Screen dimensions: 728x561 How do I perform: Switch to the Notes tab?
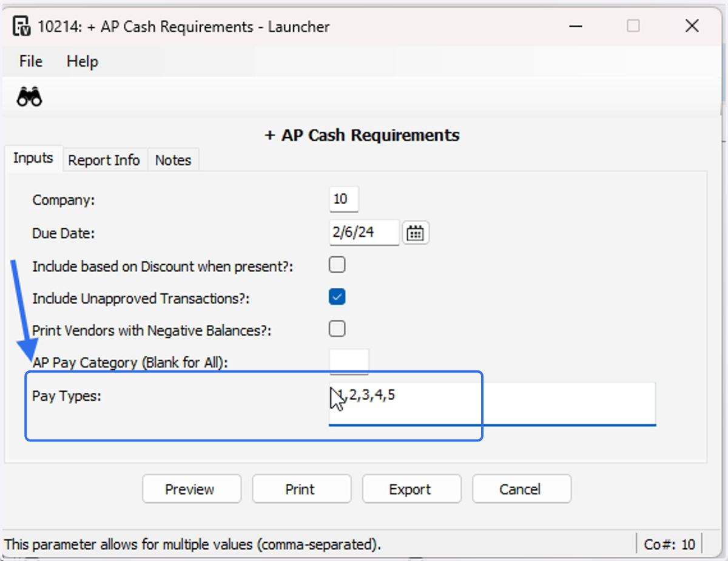[174, 160]
